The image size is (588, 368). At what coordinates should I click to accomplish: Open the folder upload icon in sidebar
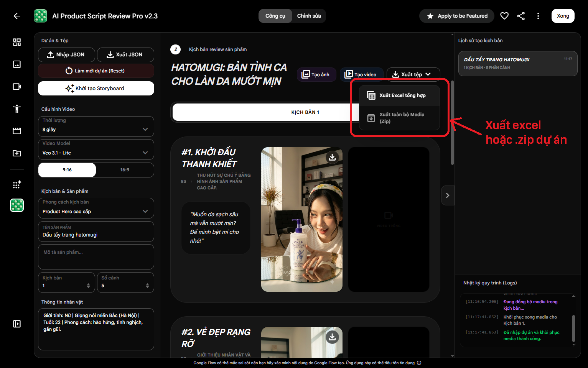tap(17, 153)
